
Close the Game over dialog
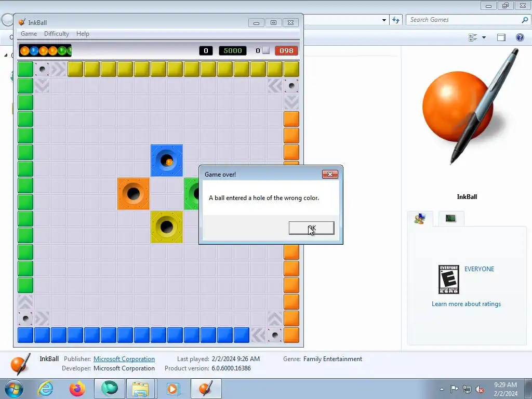tap(330, 174)
